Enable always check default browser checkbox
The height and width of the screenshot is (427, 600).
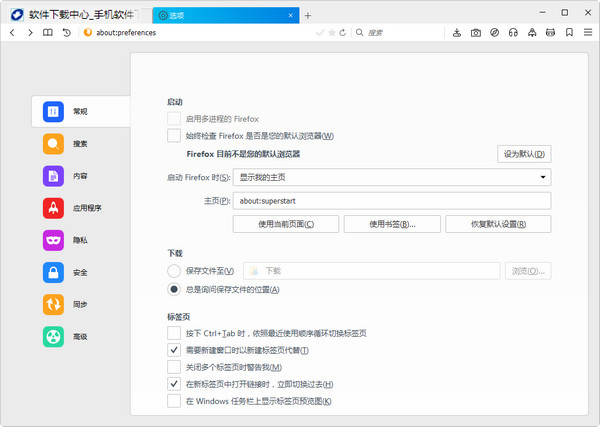tap(174, 135)
